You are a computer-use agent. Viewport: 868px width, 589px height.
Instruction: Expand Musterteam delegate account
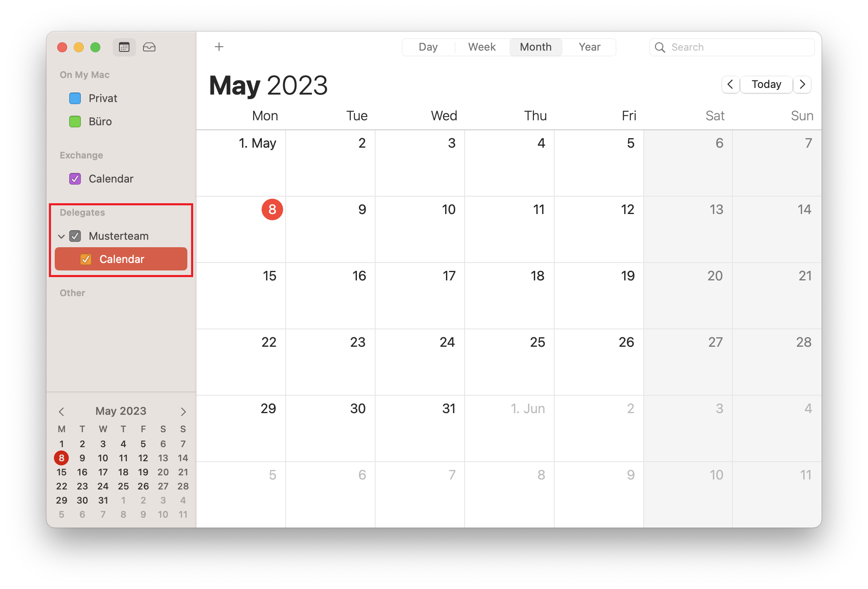[62, 236]
